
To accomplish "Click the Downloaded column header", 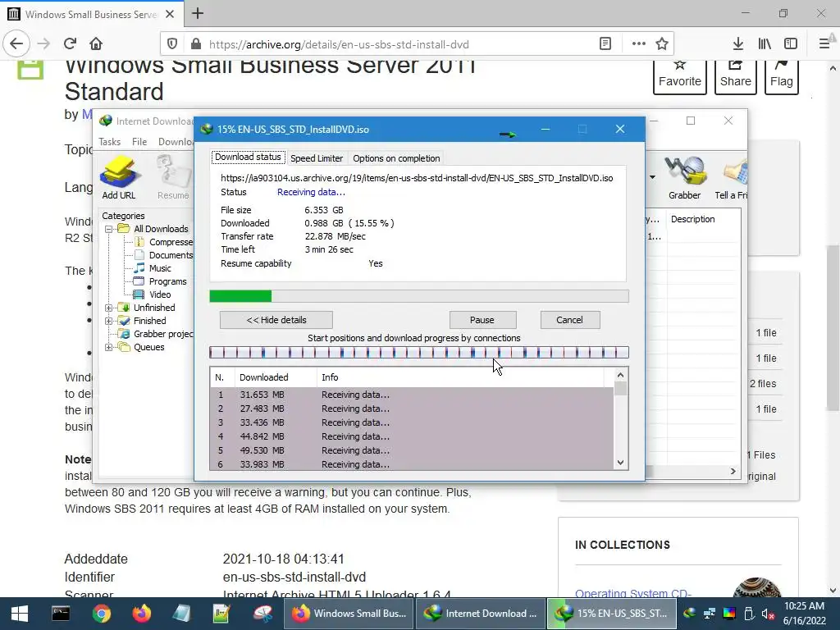I will [x=276, y=377].
